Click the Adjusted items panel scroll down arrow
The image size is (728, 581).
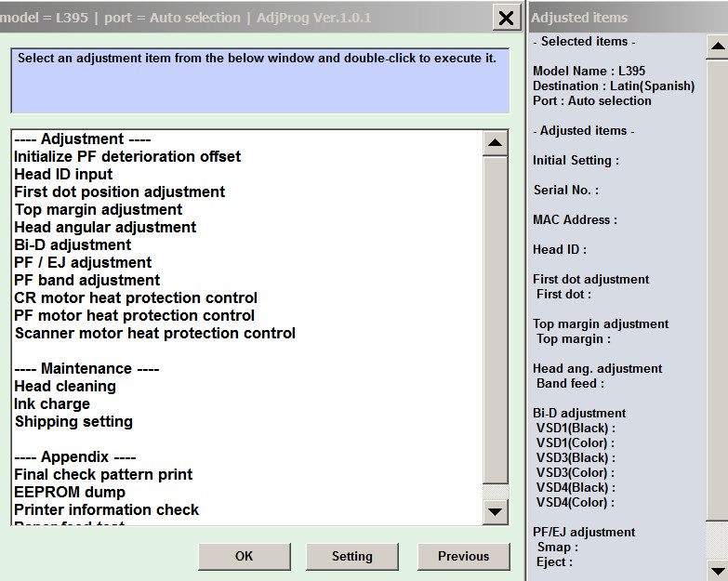click(x=718, y=571)
